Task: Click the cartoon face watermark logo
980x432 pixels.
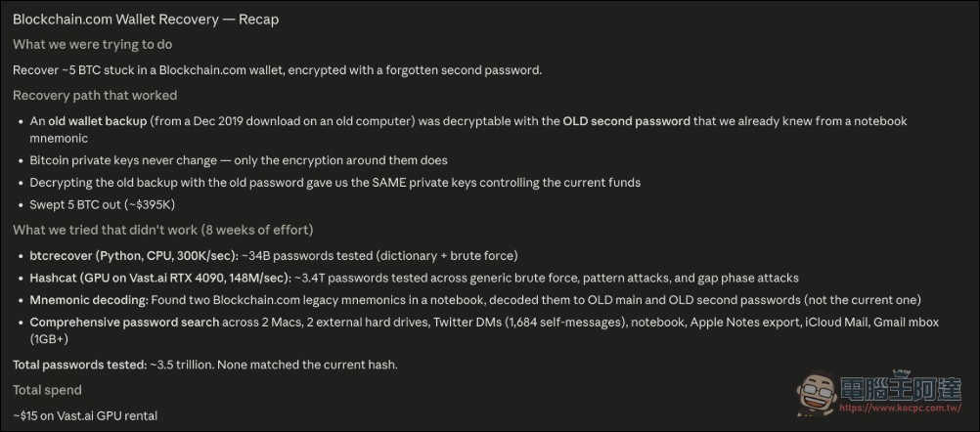Action: click(x=817, y=393)
